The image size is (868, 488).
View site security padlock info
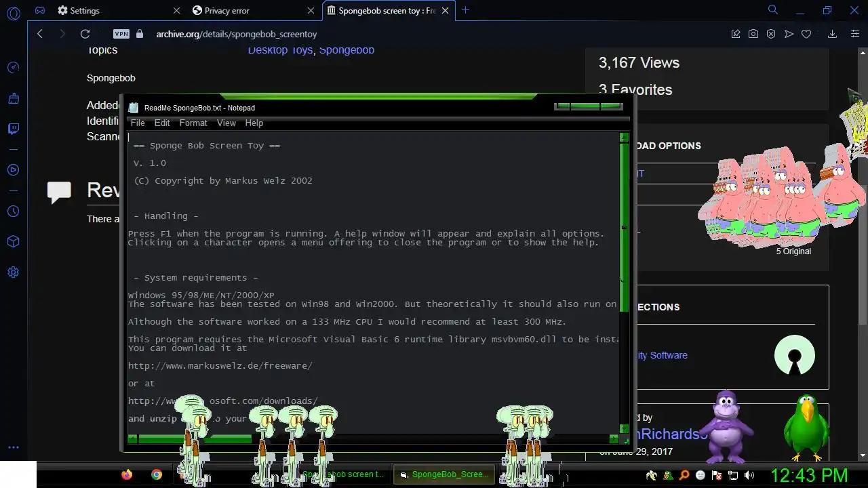[140, 34]
